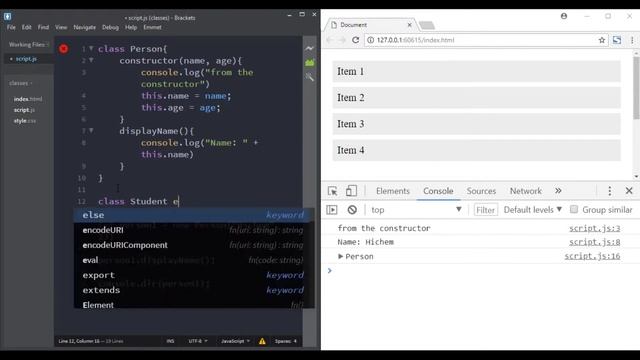Open the classes project dropdown

20,83
